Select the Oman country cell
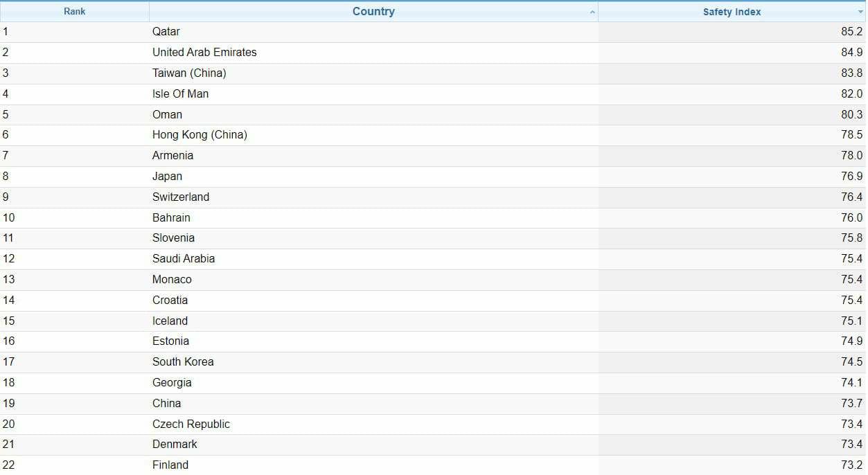This screenshot has width=868, height=475. click(x=373, y=115)
